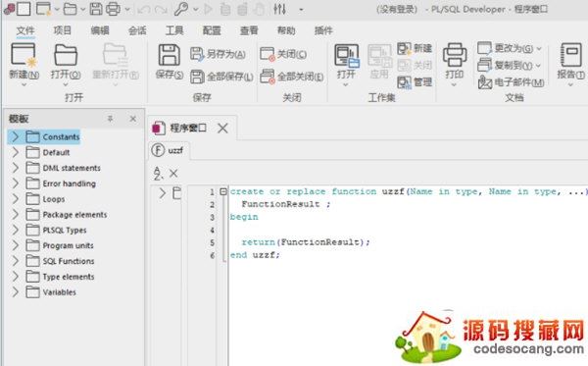Select the Program units tree item
Image resolution: width=588 pixels, height=366 pixels.
(x=68, y=245)
